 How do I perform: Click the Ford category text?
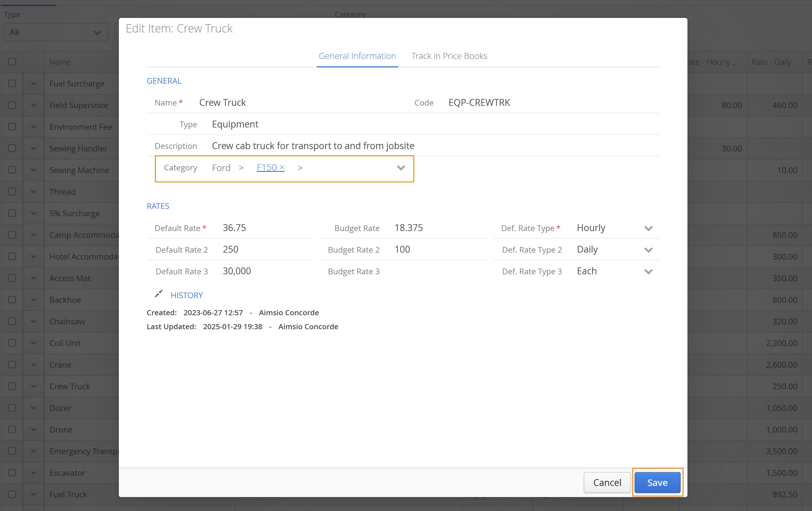[221, 168]
